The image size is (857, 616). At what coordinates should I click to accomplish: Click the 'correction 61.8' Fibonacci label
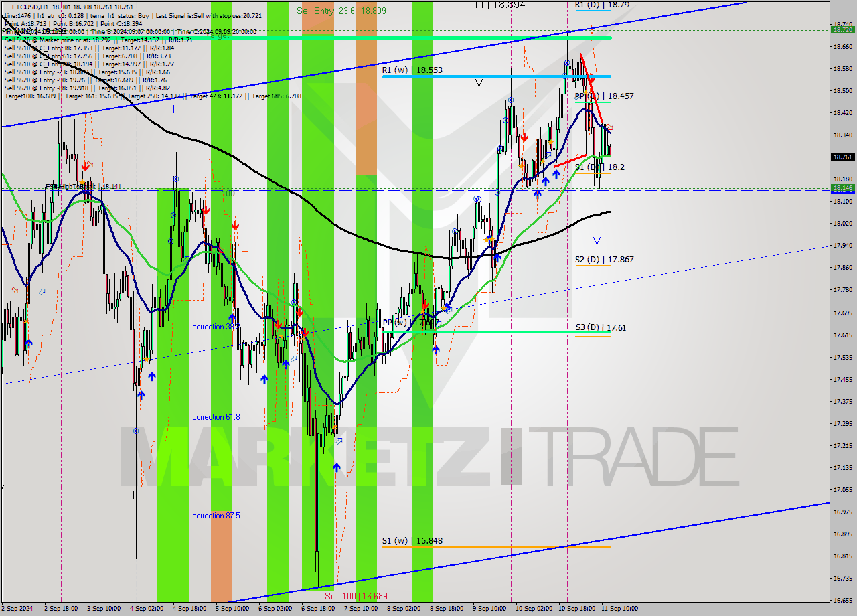click(x=216, y=417)
